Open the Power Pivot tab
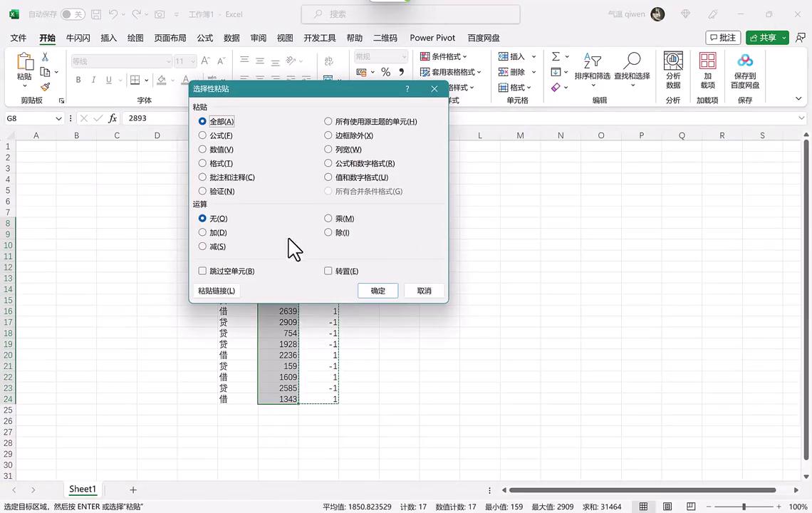The width and height of the screenshot is (812, 513). coord(432,38)
